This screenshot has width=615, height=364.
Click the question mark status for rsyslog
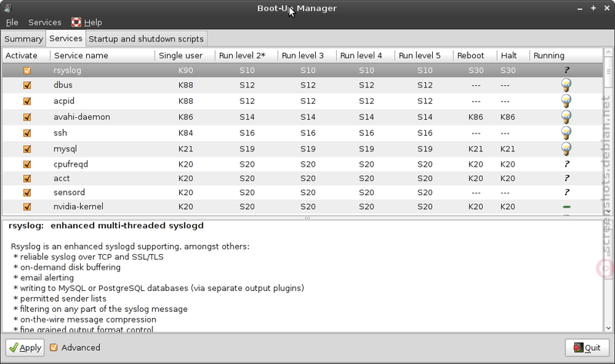[x=567, y=70]
